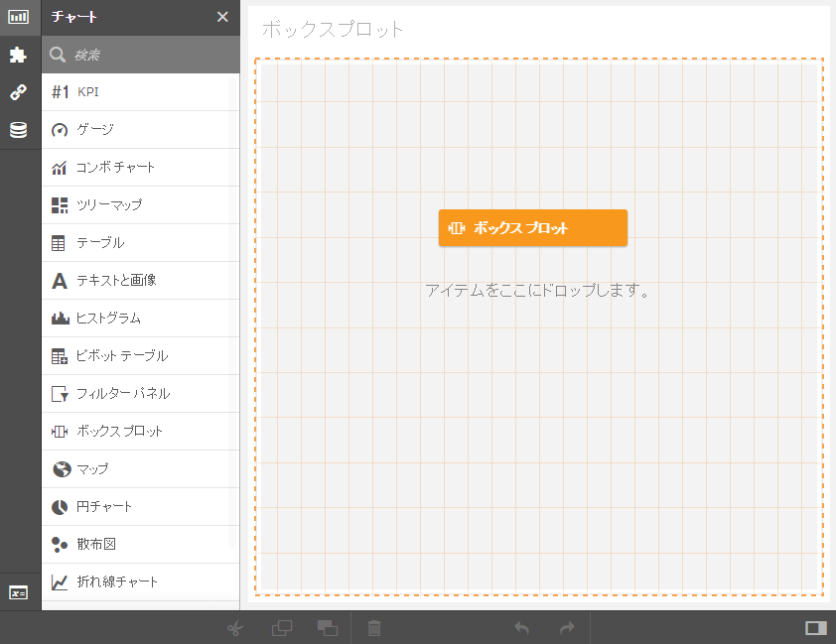Select the テーブル item
Image resolution: width=836 pixels, height=644 pixels.
point(141,243)
